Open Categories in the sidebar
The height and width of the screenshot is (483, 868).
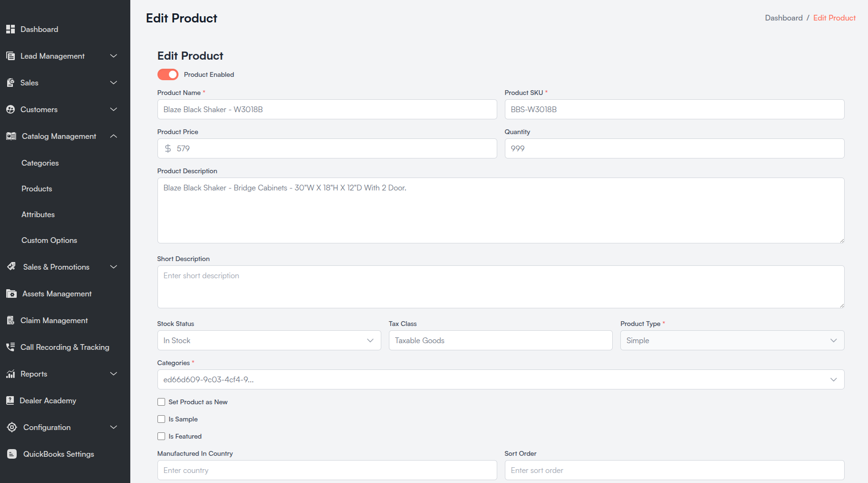[40, 163]
